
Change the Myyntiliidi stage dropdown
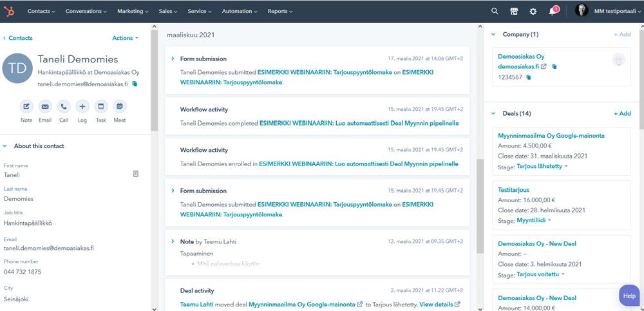(x=534, y=221)
